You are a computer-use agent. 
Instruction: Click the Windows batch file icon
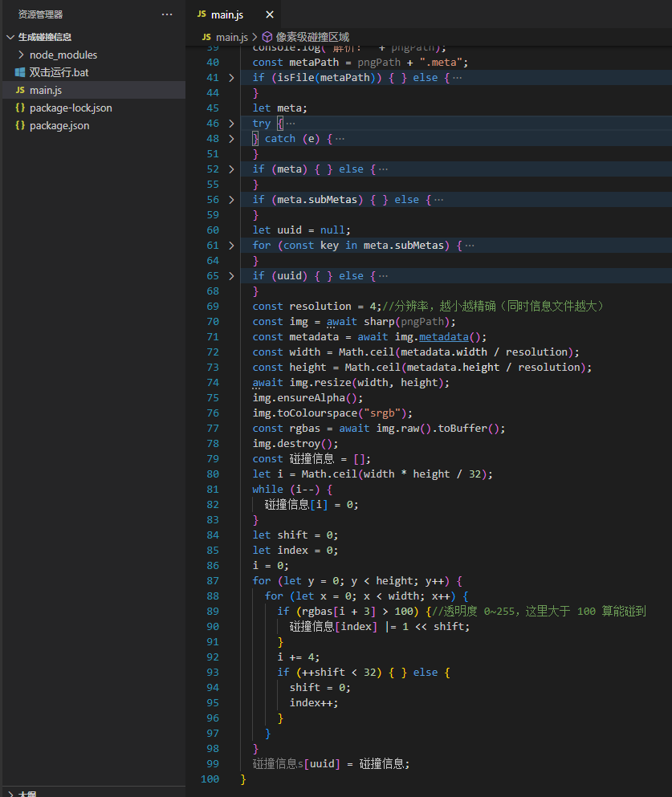pos(20,72)
